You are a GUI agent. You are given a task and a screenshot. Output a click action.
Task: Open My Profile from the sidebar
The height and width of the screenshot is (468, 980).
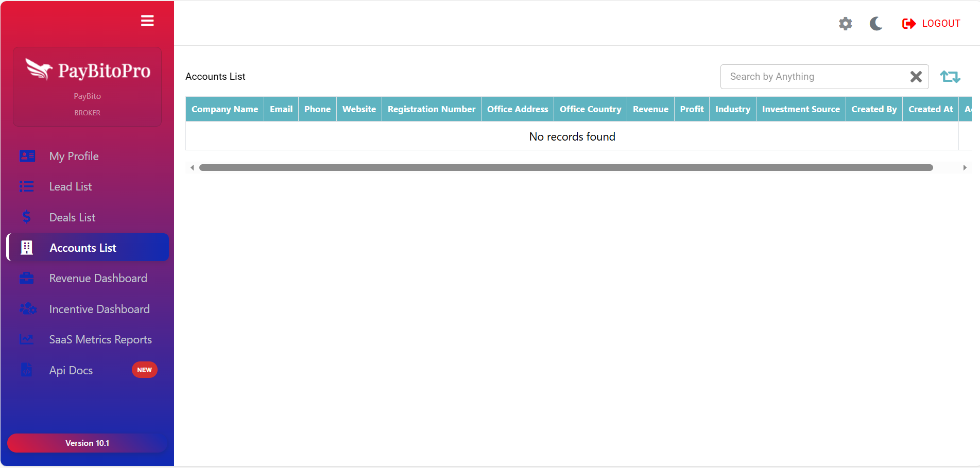click(74, 156)
